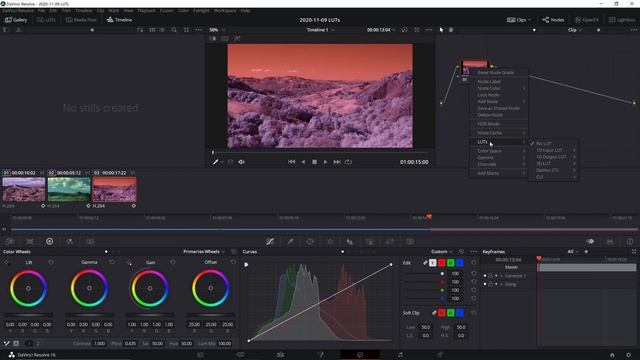Open the Gallery panel button
The height and width of the screenshot is (360, 640).
16,20
